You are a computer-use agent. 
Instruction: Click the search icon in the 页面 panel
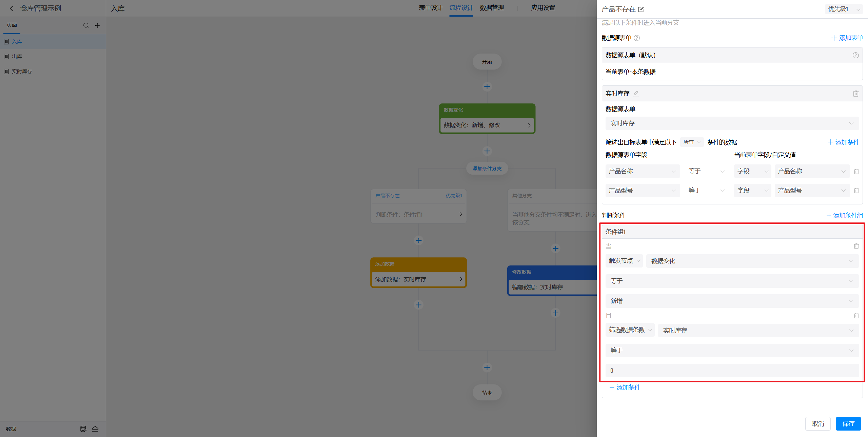point(86,25)
